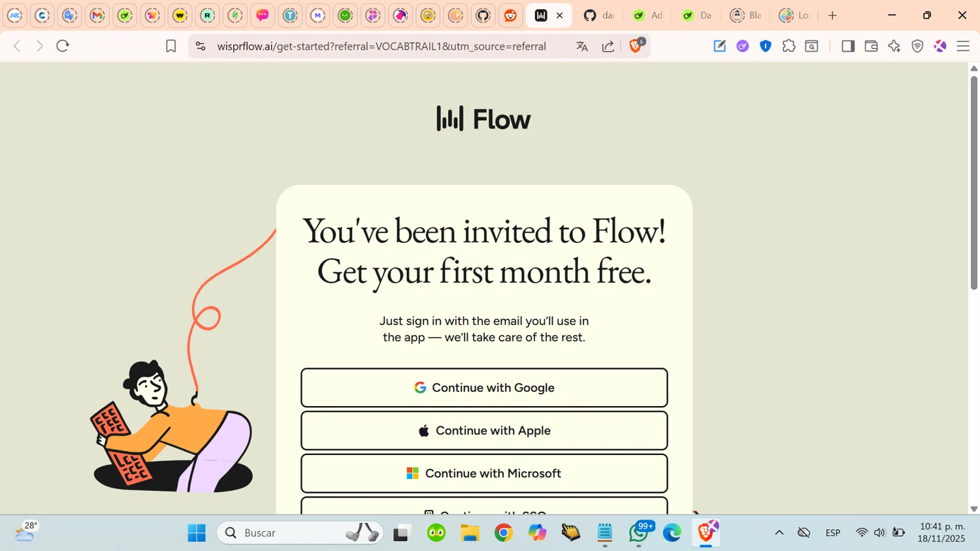
Task: Open the blue pencil note extension
Action: point(719,46)
